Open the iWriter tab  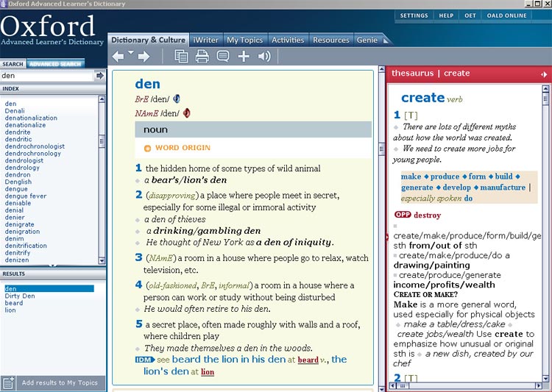[205, 40]
